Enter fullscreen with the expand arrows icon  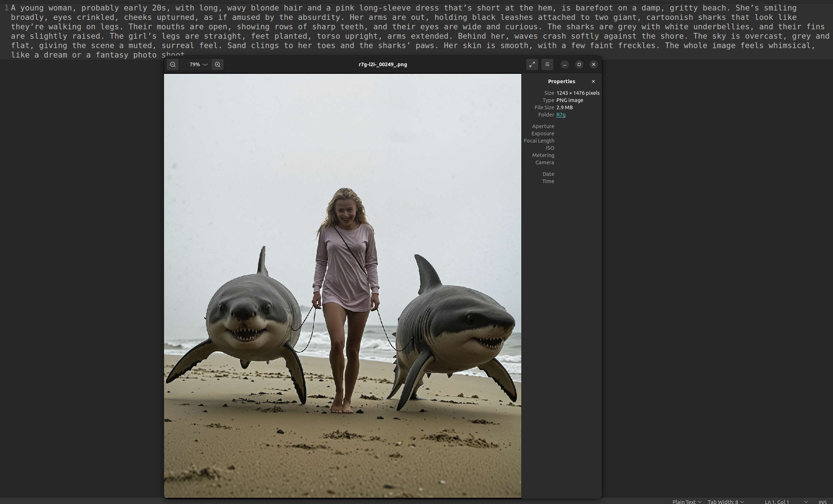532,64
